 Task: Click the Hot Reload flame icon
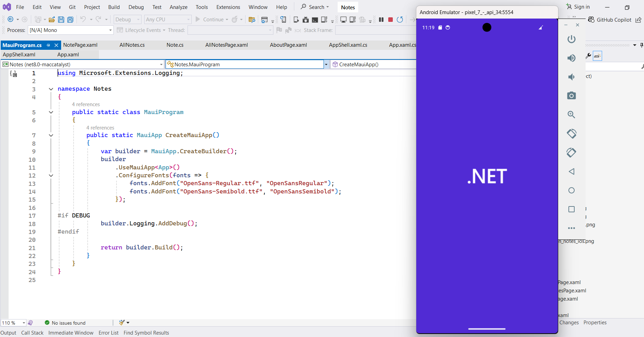[x=235, y=20]
